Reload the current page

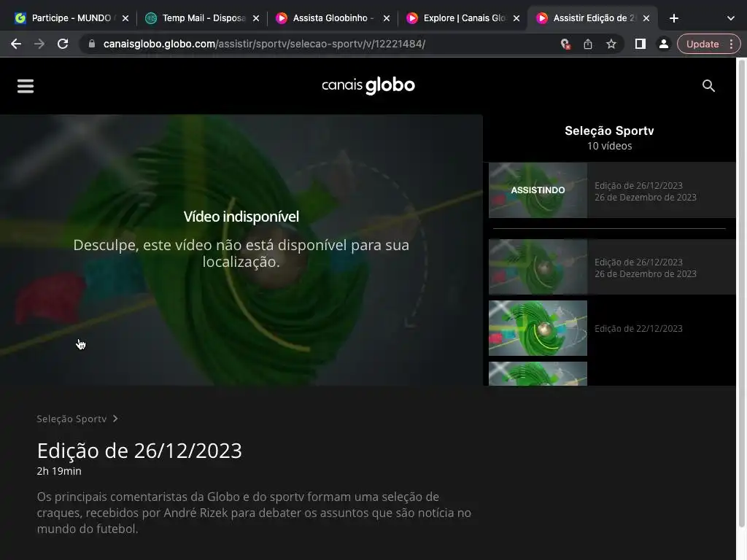tap(63, 44)
